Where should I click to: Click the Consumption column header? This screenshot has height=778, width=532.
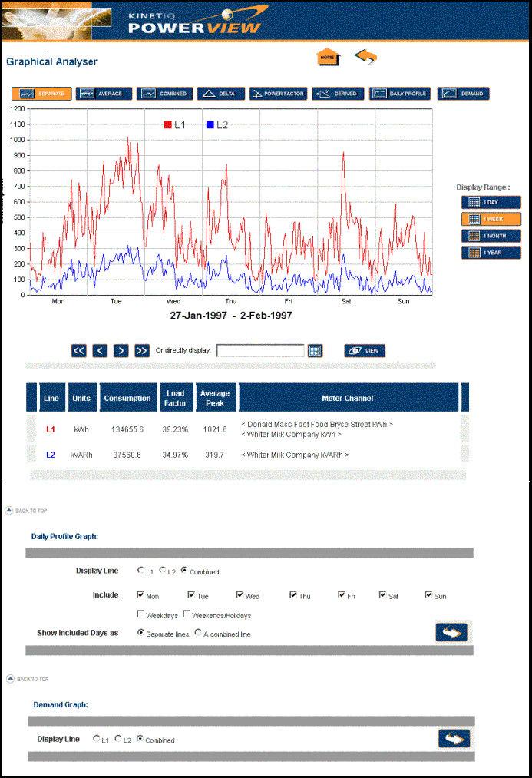(x=128, y=398)
